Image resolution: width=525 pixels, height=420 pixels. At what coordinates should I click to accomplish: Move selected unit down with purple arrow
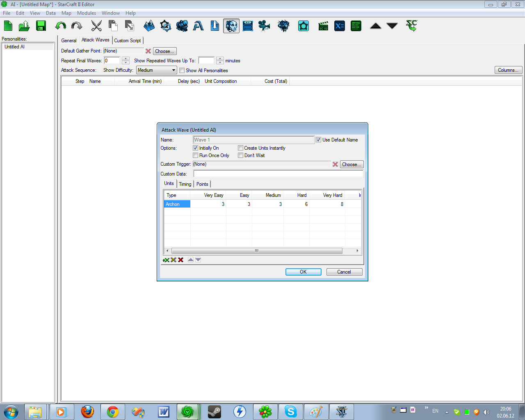(198, 260)
